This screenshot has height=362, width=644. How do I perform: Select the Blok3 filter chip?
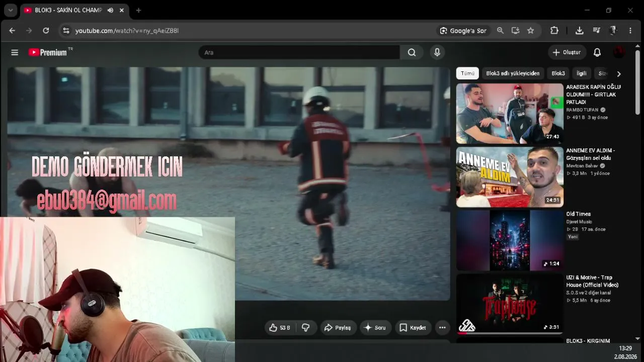[558, 73]
